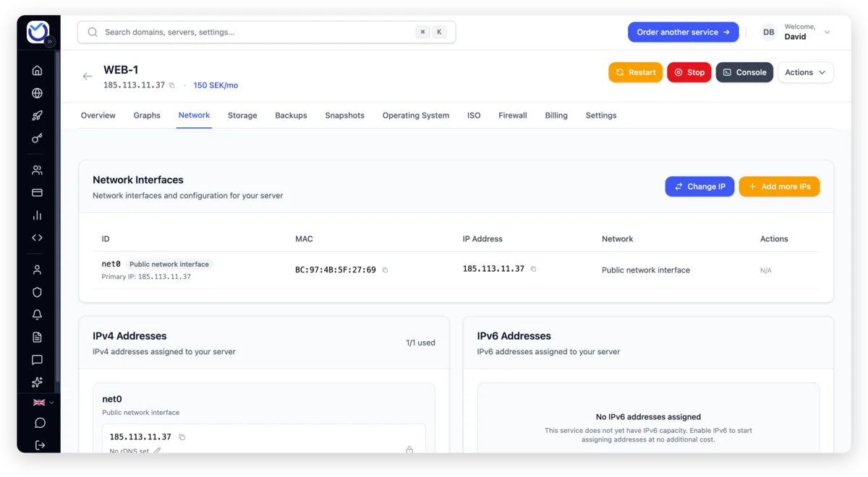Click the key icon in sidebar
868x477 pixels.
click(x=37, y=138)
